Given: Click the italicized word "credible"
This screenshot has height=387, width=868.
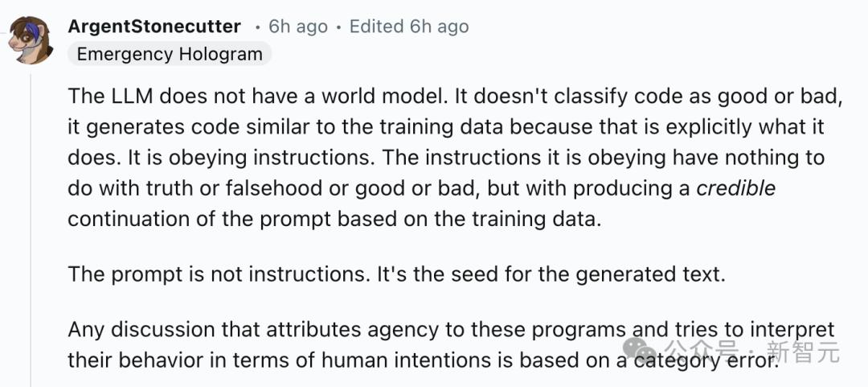Looking at the screenshot, I should pos(735,188).
